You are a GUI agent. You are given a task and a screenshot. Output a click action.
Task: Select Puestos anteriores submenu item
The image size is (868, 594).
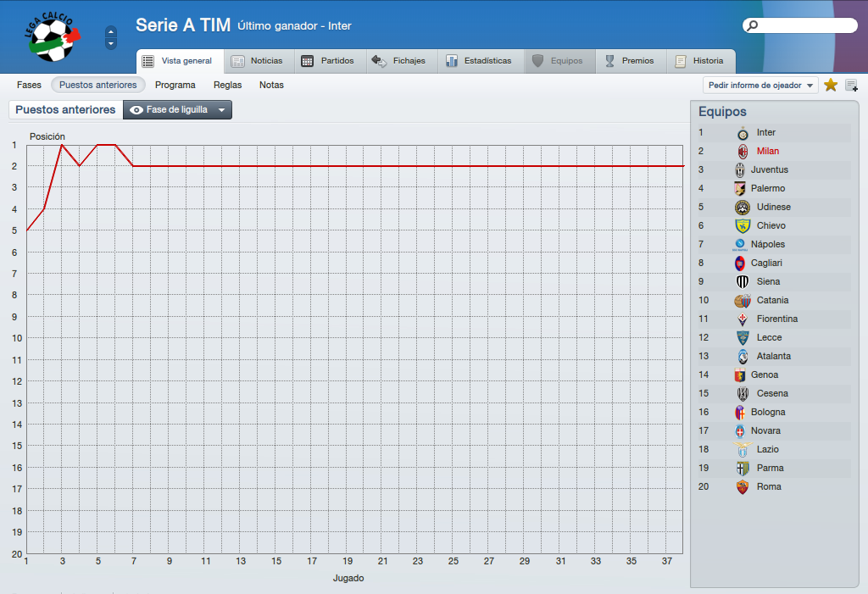point(98,85)
